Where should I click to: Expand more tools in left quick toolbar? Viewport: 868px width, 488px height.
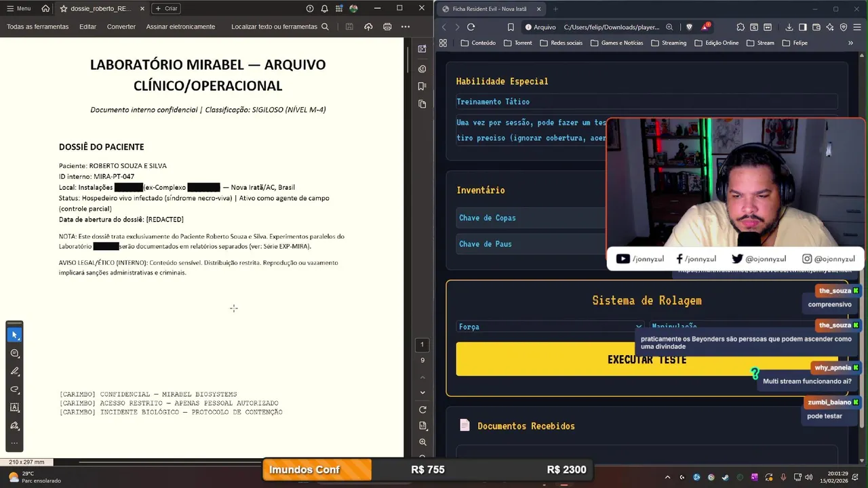[14, 443]
